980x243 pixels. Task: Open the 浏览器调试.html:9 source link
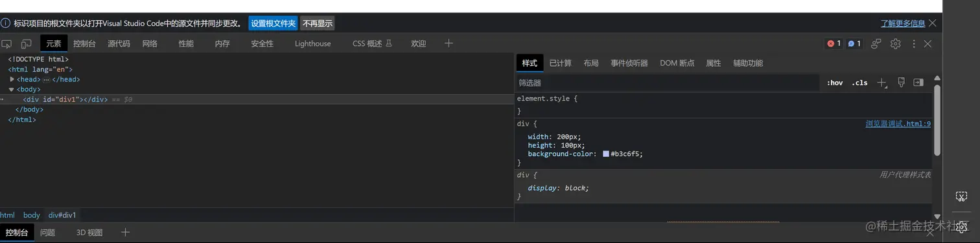click(898, 124)
